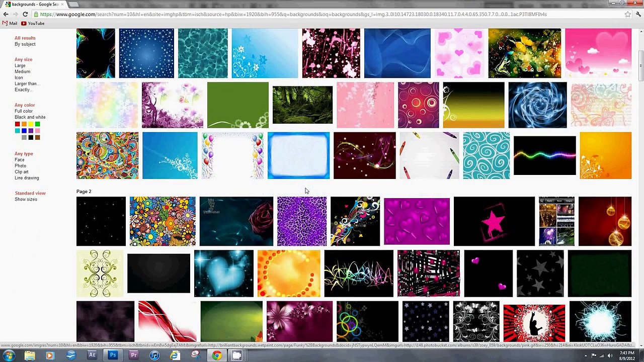Open the purple leopard print thumbnail
Screen dimensions: 644x362
(x=301, y=221)
